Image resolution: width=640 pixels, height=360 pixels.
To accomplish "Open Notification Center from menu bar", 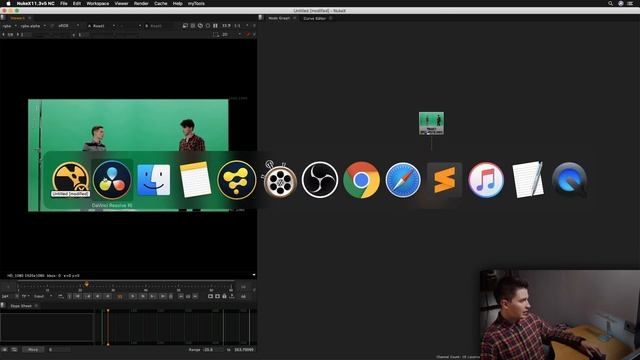I will (x=630, y=3).
